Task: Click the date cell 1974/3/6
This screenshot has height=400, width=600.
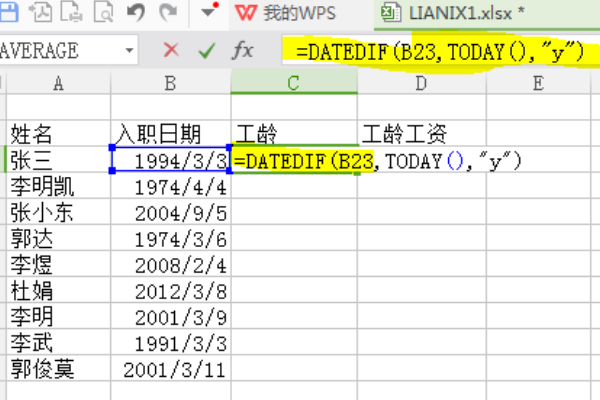Action: point(171,238)
